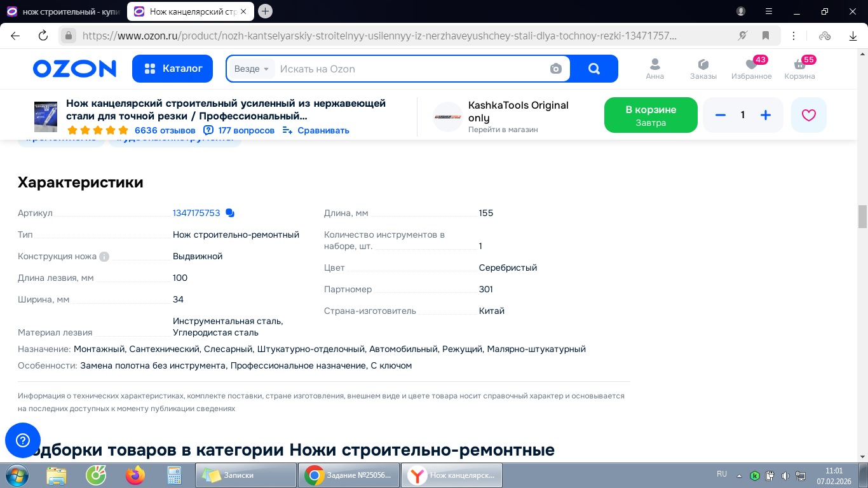The image size is (868, 488).
Task: Click the page vertical scrollbar thumb
Action: [862, 217]
